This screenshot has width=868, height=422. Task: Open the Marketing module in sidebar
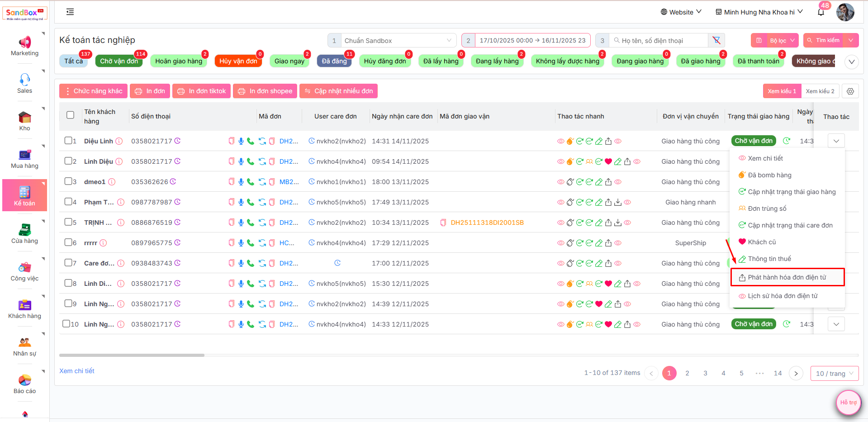click(x=24, y=46)
